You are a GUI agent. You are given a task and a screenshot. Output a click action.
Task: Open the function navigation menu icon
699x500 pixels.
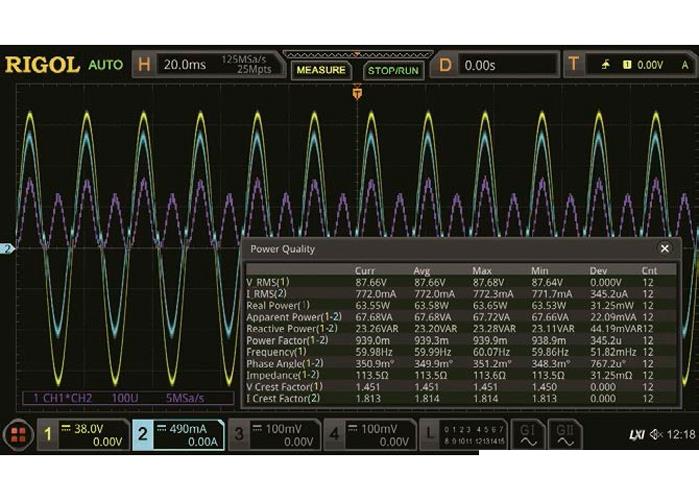click(x=16, y=435)
